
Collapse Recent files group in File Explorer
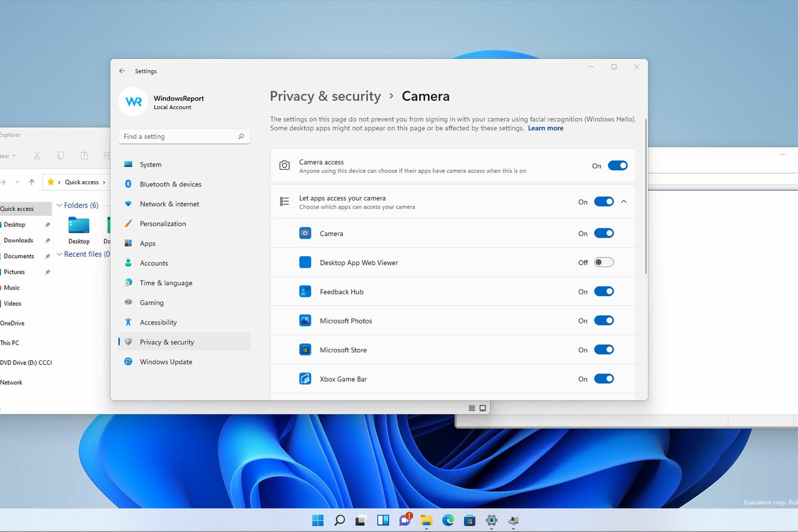pyautogui.click(x=59, y=254)
